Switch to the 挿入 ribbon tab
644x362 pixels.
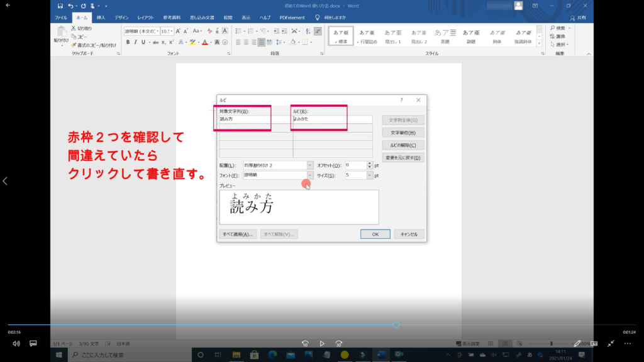coord(101,18)
